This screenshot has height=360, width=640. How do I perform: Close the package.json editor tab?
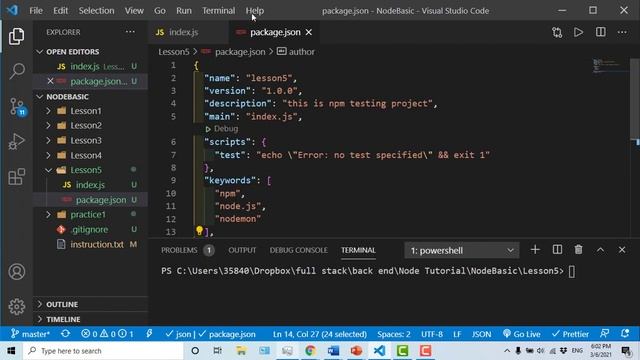click(x=309, y=32)
